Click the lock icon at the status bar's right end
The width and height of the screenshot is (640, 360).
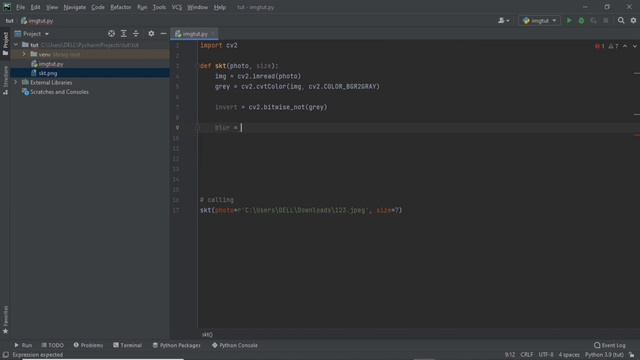pyautogui.click(x=632, y=355)
